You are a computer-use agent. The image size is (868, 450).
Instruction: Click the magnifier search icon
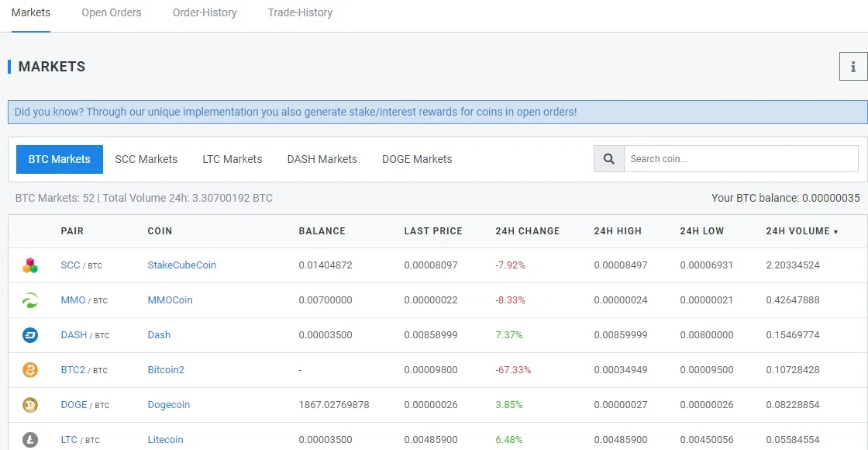[609, 159]
